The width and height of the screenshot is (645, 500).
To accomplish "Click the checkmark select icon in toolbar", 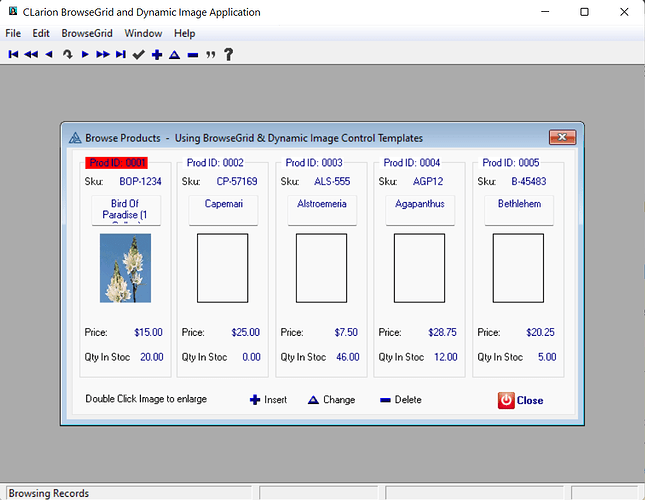I will (139, 55).
